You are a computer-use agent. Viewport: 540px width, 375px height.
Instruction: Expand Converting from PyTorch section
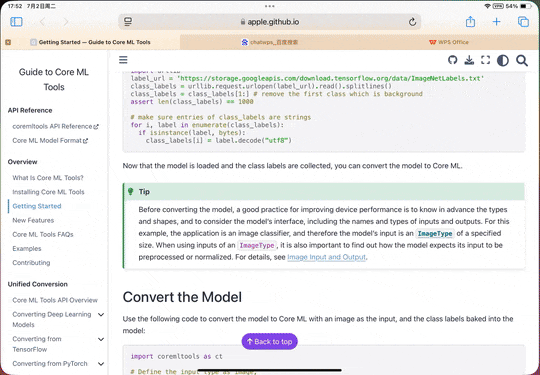pos(101,364)
